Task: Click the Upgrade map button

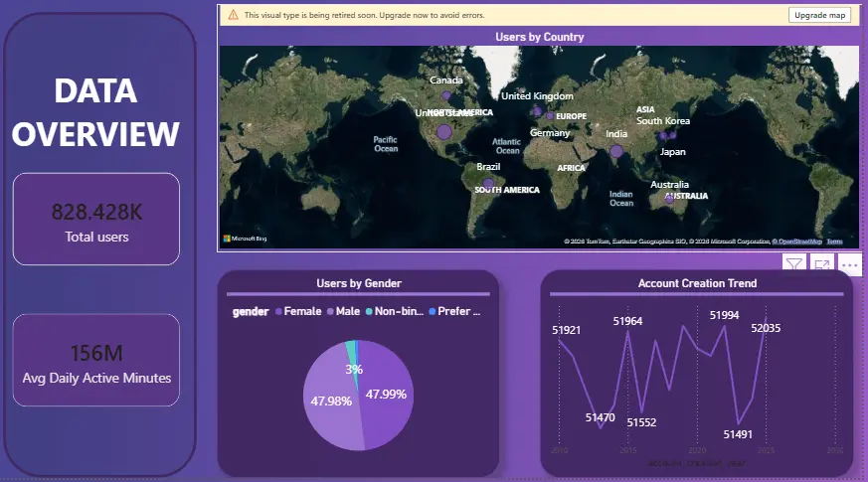Action: pyautogui.click(x=819, y=15)
